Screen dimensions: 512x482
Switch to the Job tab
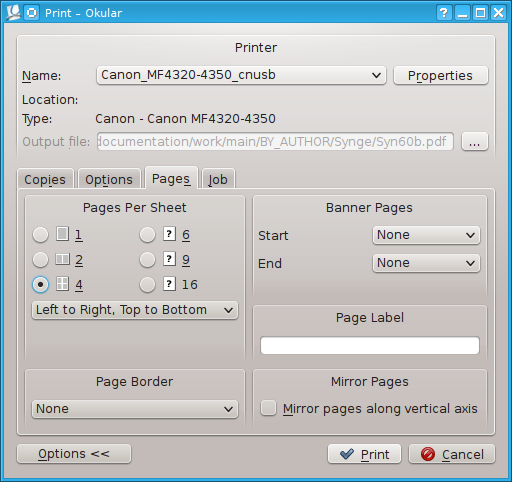click(x=218, y=179)
